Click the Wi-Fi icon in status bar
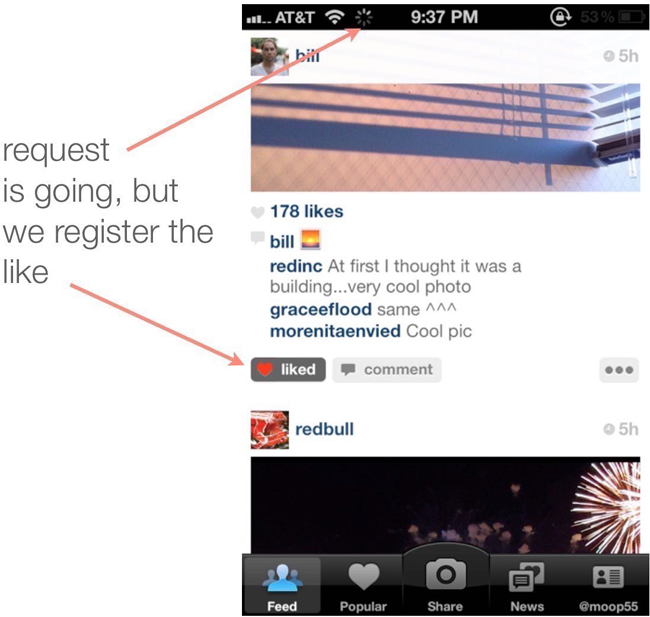This screenshot has height=617, width=650. pyautogui.click(x=335, y=17)
